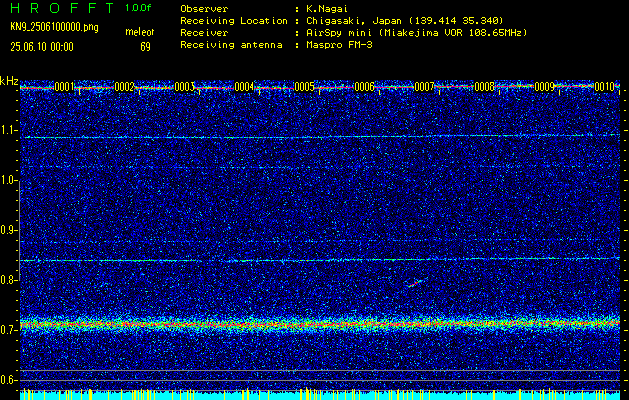The width and height of the screenshot is (629, 400).
Task: Click the meteor count value 69
Action: 145,47
